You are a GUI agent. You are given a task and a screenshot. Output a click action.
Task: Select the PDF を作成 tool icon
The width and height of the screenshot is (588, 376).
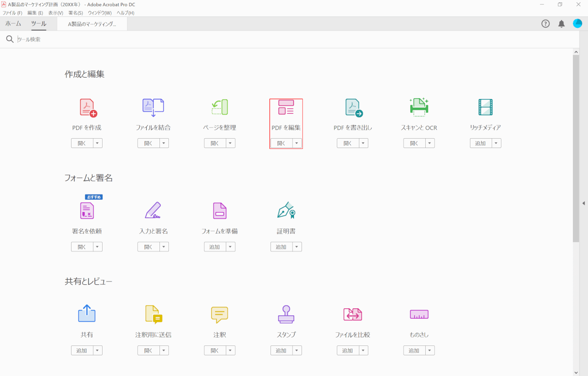pyautogui.click(x=87, y=107)
